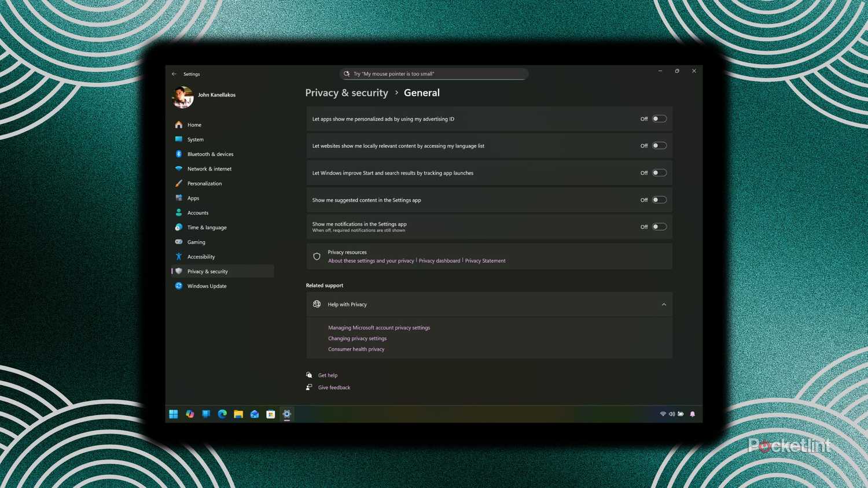
Task: Toggle locally relevant content via language list
Action: (659, 145)
